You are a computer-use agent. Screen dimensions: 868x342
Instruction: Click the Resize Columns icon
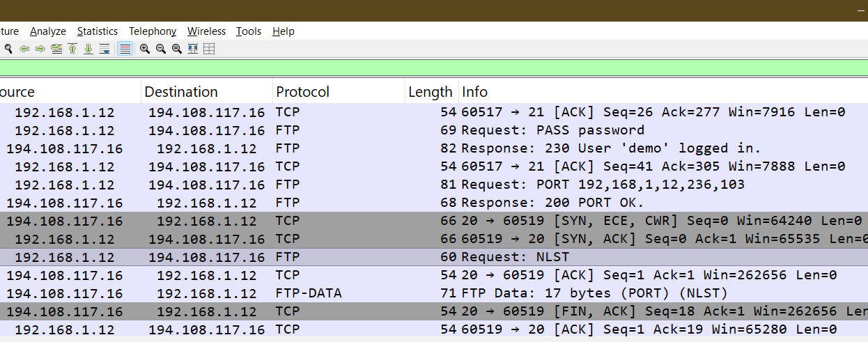(193, 49)
